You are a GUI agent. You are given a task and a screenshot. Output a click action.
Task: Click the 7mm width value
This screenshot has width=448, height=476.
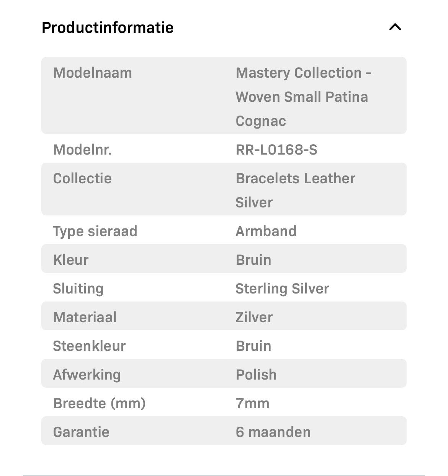pyautogui.click(x=253, y=403)
